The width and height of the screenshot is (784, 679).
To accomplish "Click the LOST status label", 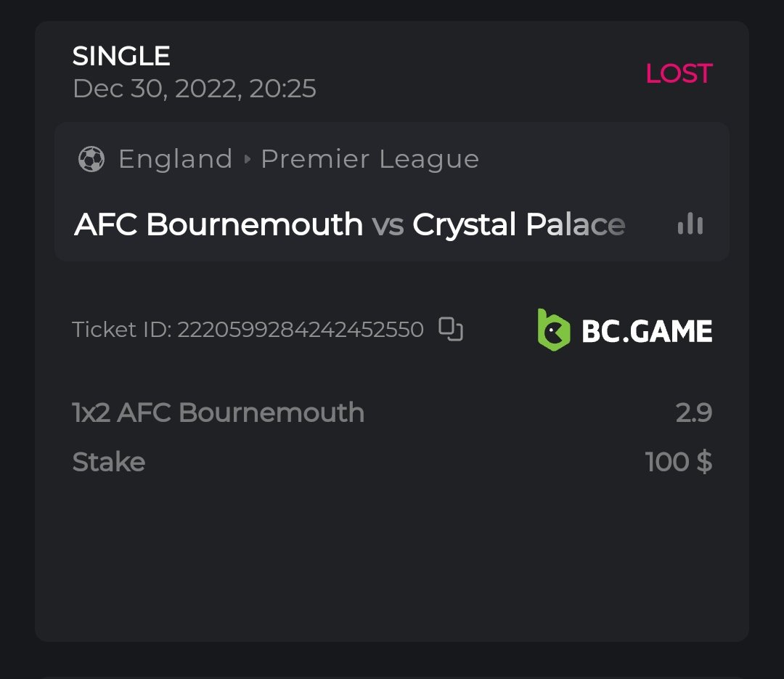I will [679, 73].
